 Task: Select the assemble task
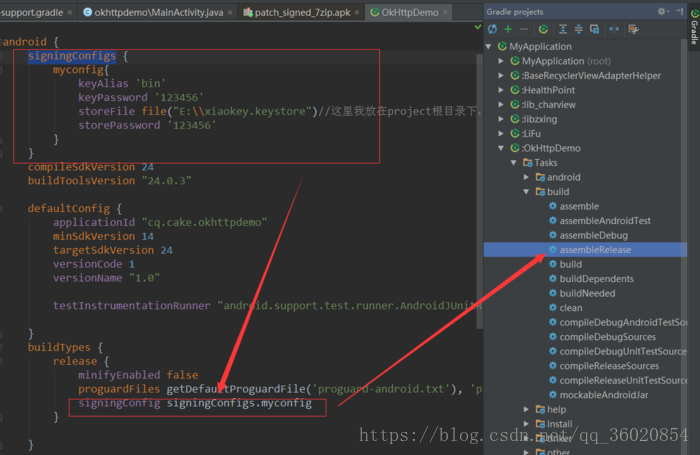click(x=579, y=206)
